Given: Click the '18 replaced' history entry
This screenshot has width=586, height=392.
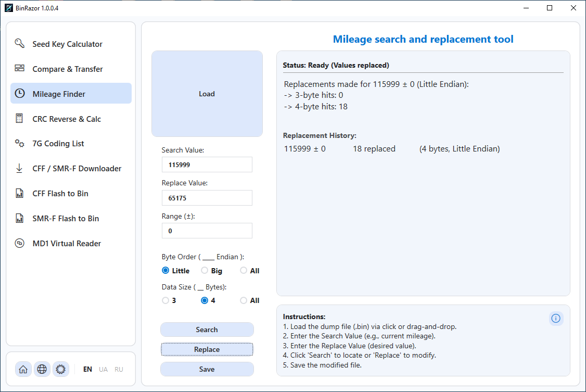Looking at the screenshot, I should 374,149.
